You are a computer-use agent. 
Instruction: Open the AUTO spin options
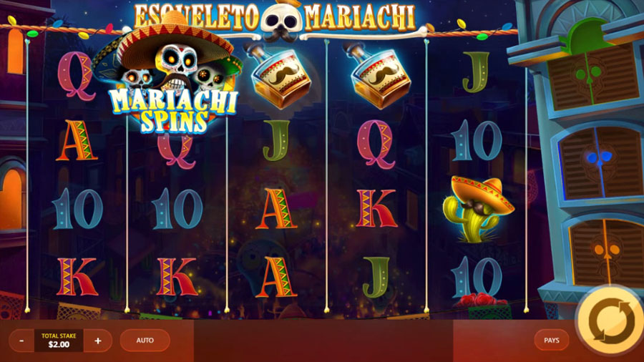pos(145,341)
